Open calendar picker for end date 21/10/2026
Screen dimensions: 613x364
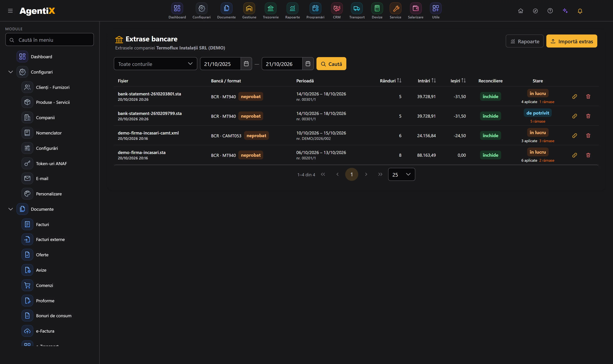click(x=308, y=64)
